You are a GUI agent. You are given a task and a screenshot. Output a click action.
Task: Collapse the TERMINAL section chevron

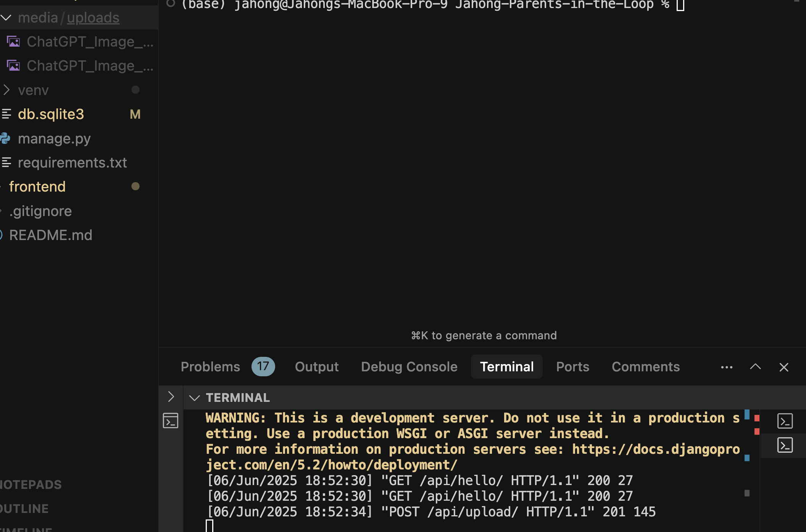pos(195,398)
